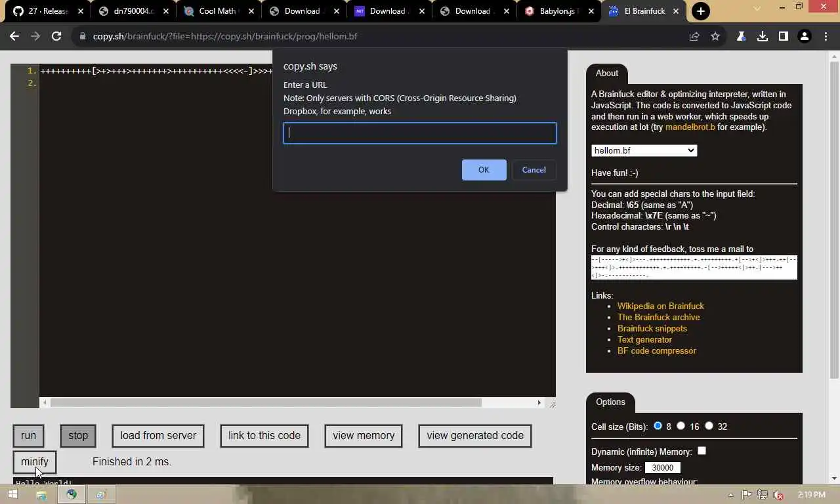
Task: Open the Text generator link
Action: click(x=644, y=339)
